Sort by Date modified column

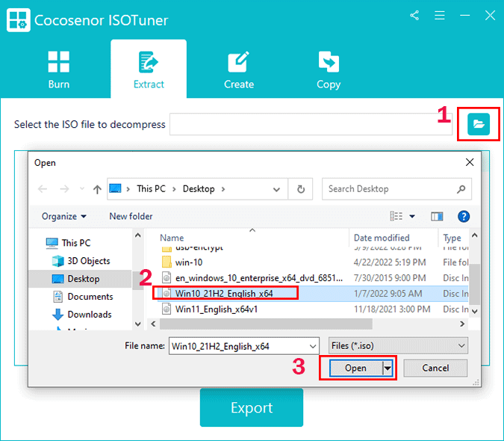click(x=382, y=238)
